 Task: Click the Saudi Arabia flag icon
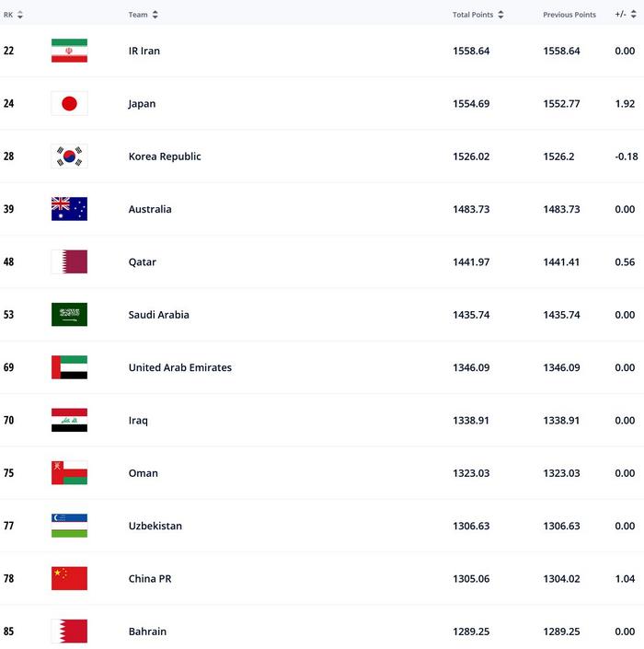click(69, 315)
